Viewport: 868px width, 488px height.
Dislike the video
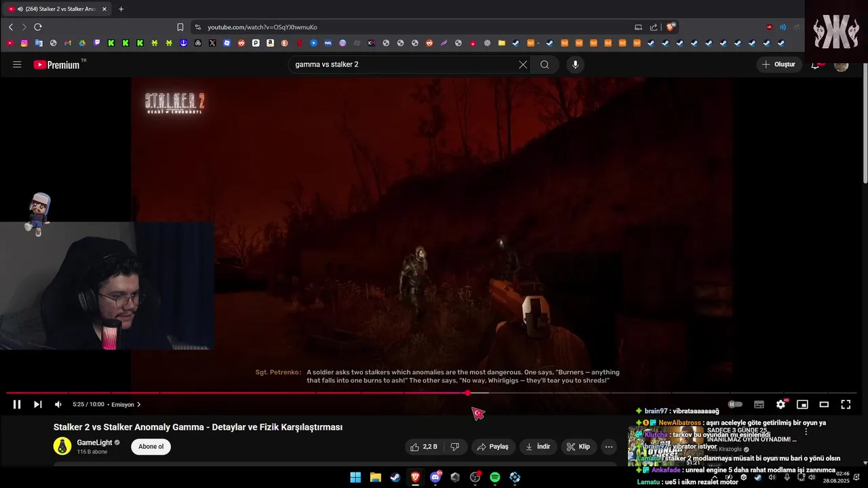point(455,447)
